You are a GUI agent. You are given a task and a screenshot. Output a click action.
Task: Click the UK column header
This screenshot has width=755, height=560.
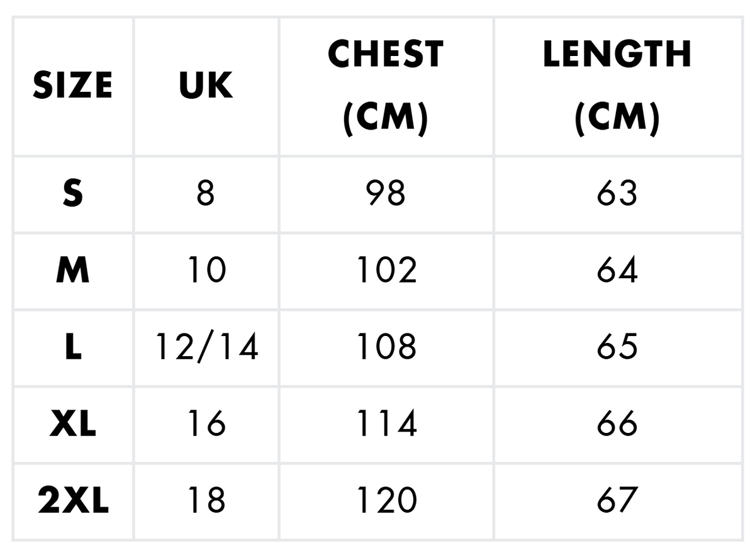[x=206, y=86]
